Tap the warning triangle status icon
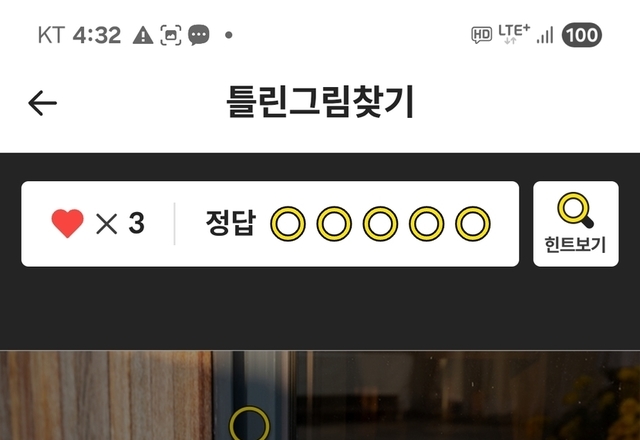 coord(143,35)
